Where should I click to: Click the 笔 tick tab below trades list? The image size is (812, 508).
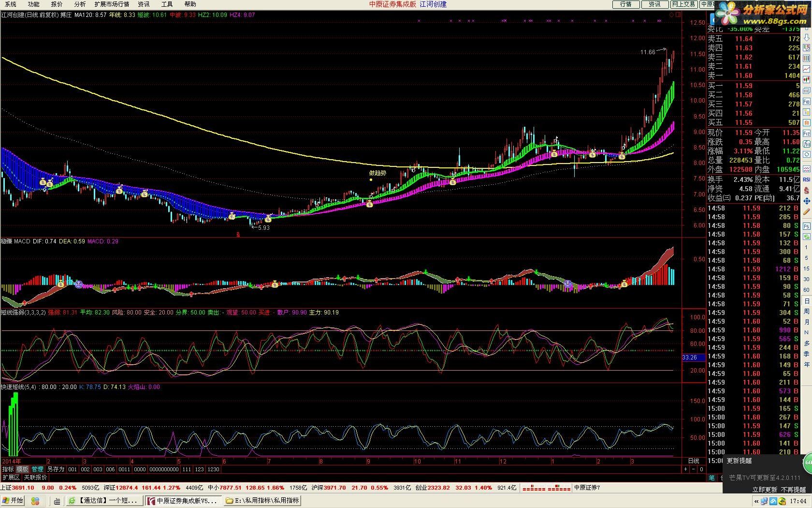pyautogui.click(x=712, y=478)
